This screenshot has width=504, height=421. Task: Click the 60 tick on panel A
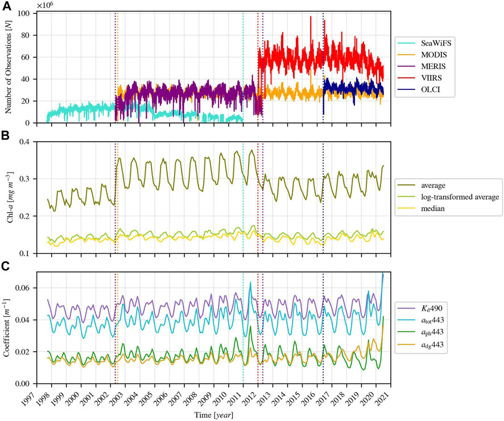tap(26, 57)
